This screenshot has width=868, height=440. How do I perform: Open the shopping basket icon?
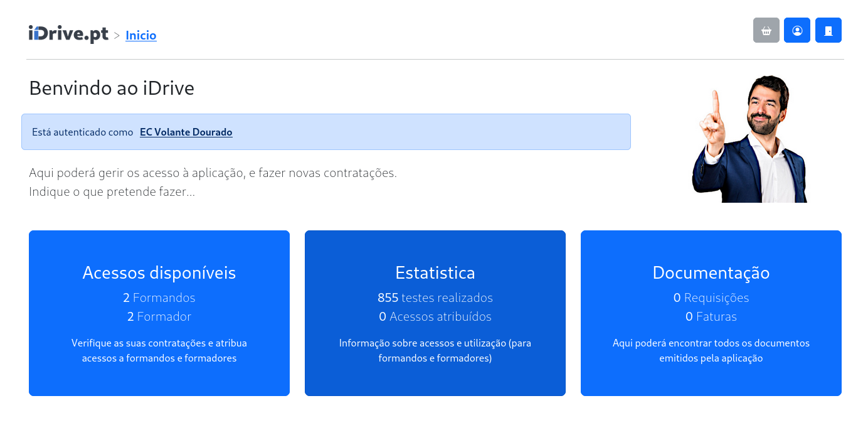(766, 30)
